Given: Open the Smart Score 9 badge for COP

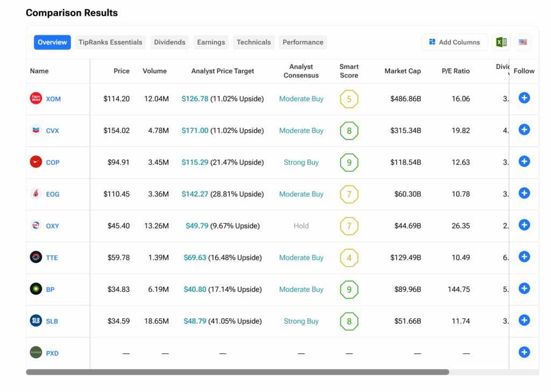Looking at the screenshot, I should (x=349, y=162).
